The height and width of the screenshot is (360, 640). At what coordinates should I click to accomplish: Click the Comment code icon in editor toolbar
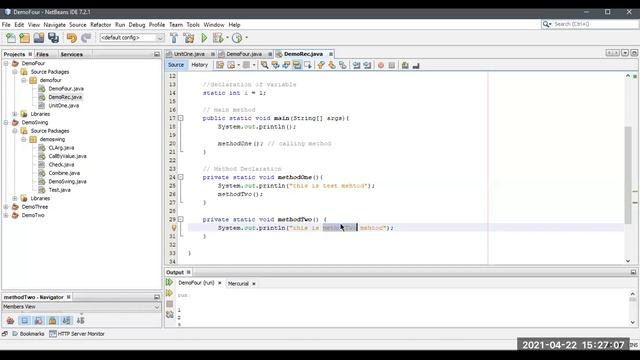click(x=405, y=65)
